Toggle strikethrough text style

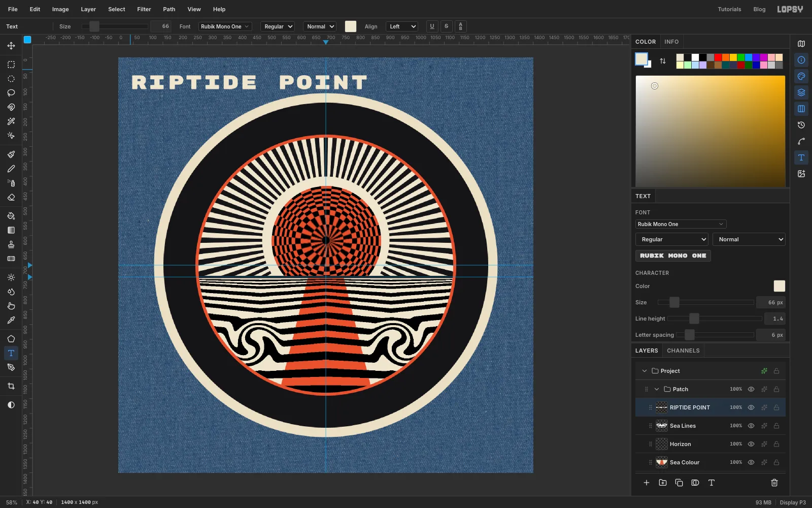[x=446, y=26]
